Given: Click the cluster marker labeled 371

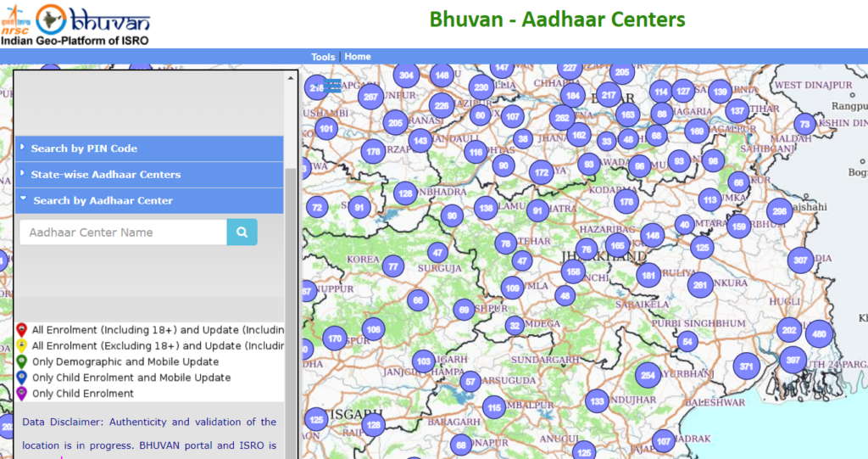Looking at the screenshot, I should tap(746, 367).
